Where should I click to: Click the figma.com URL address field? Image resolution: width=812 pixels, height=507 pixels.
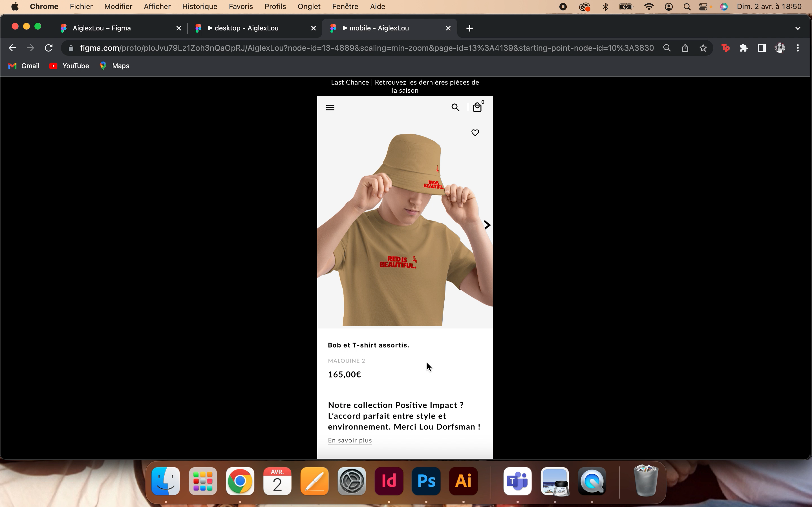point(366,48)
